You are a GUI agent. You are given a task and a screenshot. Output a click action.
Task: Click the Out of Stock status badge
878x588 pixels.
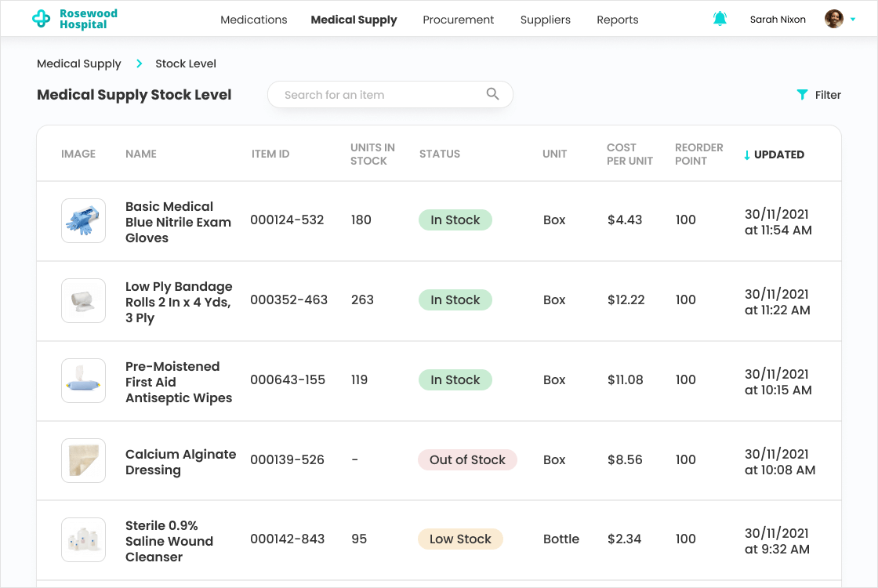point(467,460)
